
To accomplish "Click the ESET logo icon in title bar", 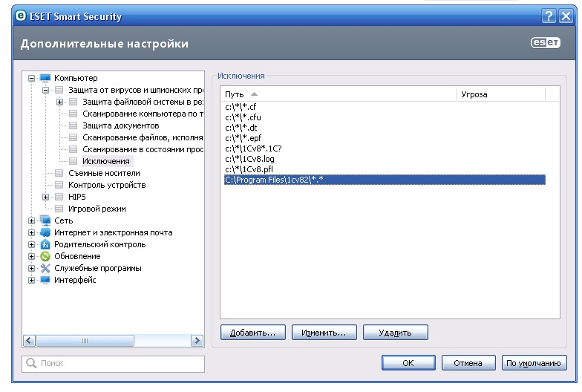I will [21, 16].
